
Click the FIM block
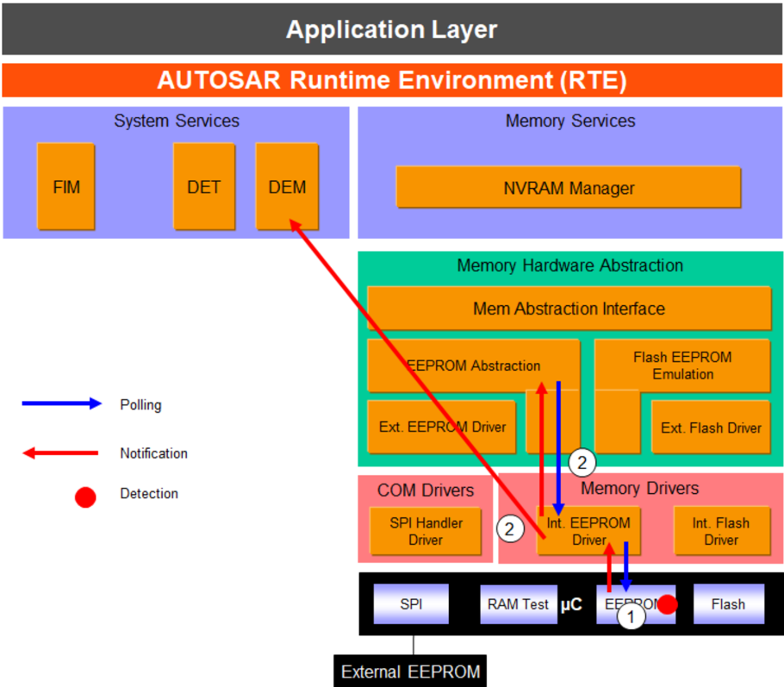[66, 187]
